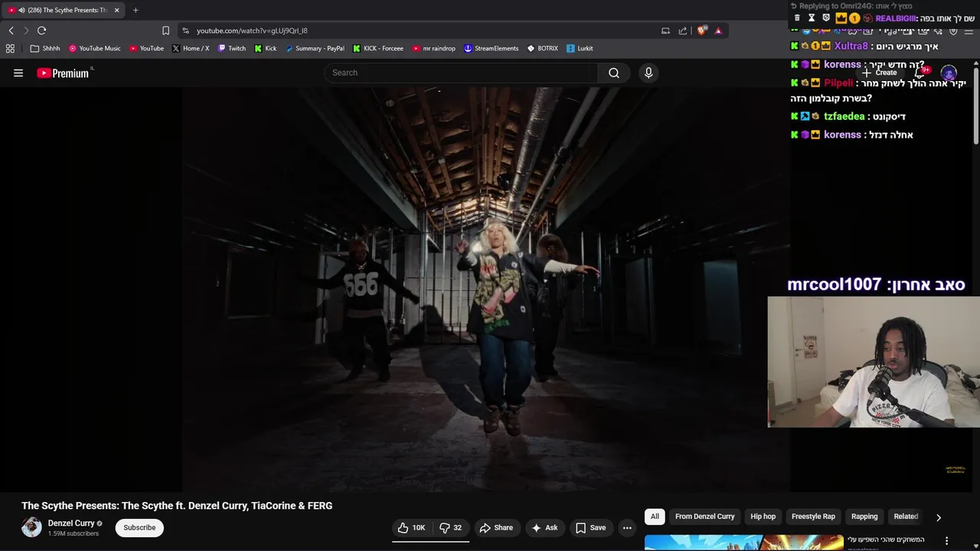Viewport: 980px width, 551px height.
Task: Open Brave Rewards triangle icon
Action: (x=718, y=31)
